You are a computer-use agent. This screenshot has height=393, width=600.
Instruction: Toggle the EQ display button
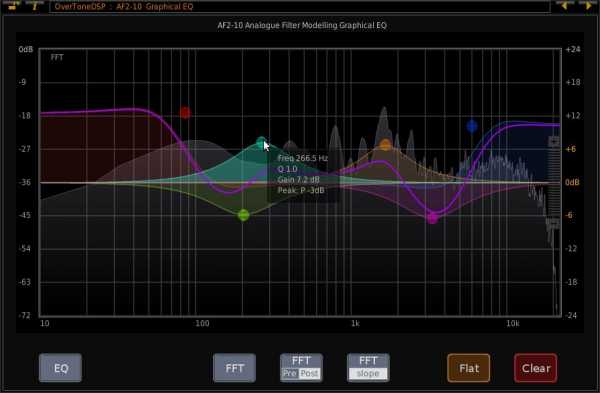[60, 368]
